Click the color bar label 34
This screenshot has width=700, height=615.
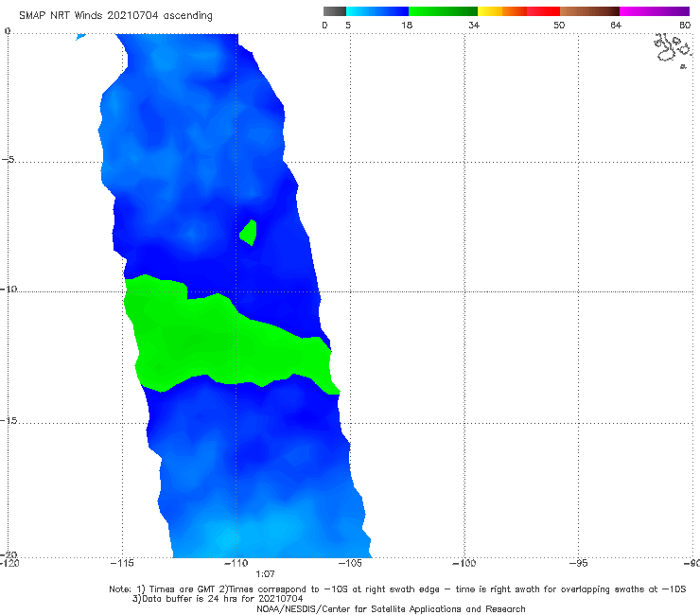point(474,26)
